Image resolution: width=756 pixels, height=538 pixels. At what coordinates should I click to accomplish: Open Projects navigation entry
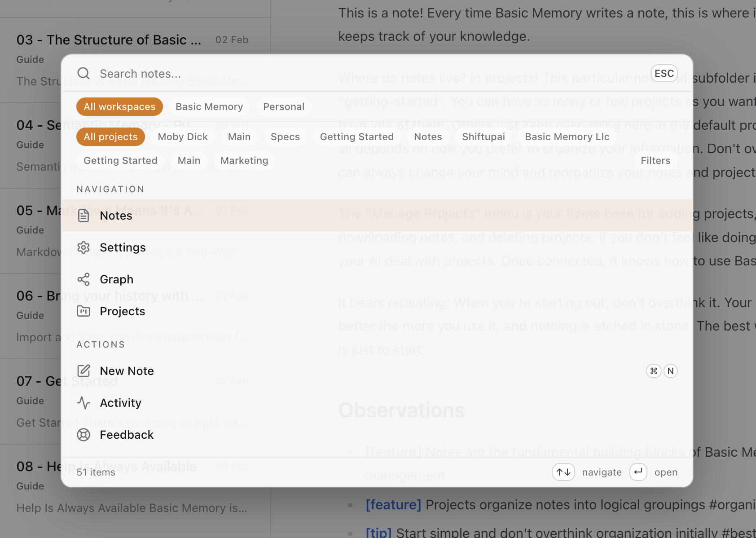tap(377, 311)
